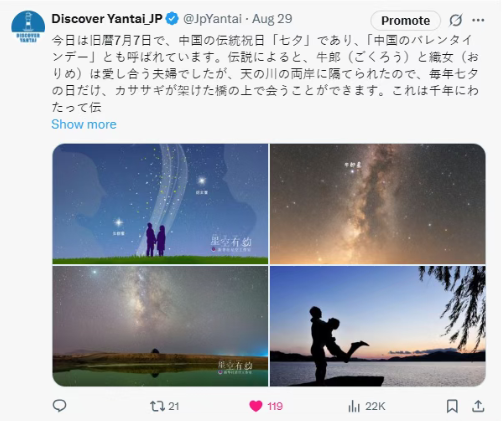View the orange-glow Milky Way photo
Screen dimensions: 503x421
(x=378, y=204)
